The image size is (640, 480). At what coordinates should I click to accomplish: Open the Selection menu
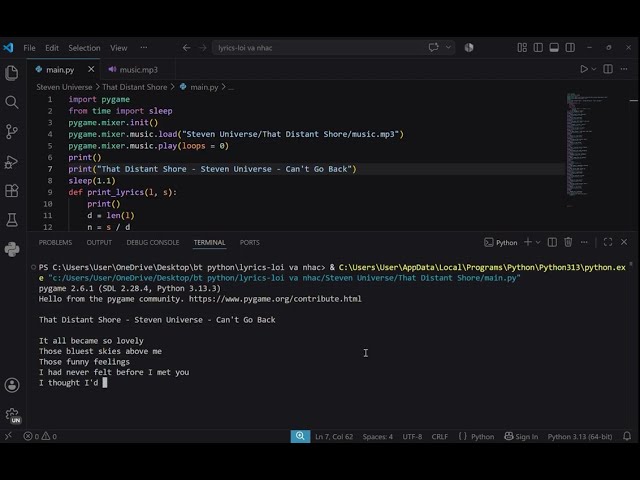coord(84,48)
